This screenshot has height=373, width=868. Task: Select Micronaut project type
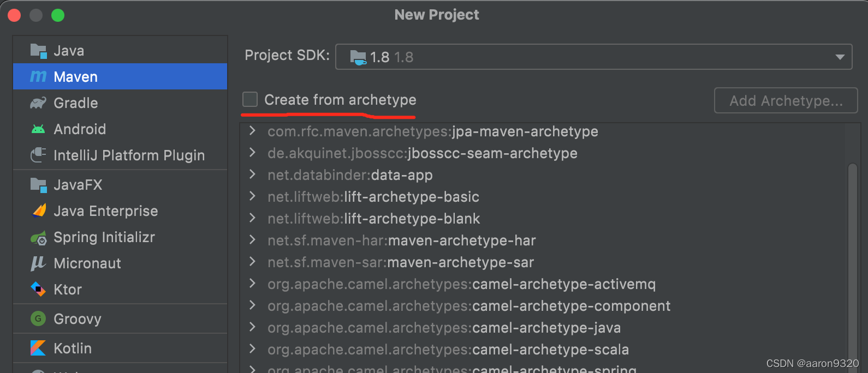(120, 263)
